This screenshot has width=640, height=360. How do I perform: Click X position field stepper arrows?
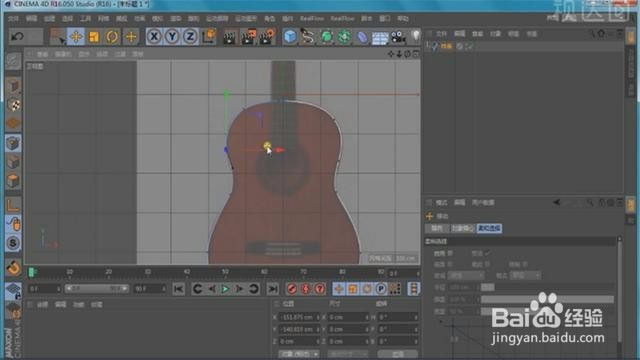click(x=318, y=317)
